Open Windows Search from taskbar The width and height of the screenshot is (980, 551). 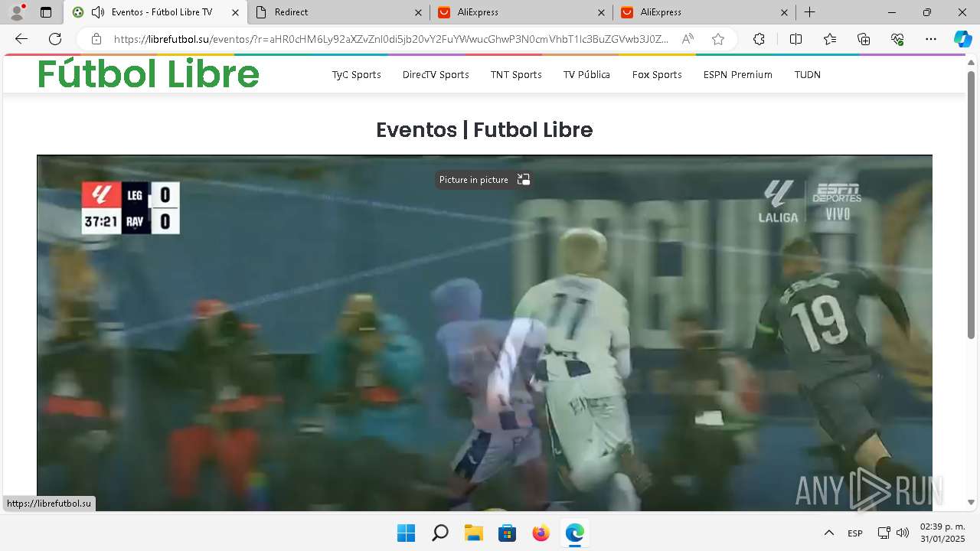pyautogui.click(x=439, y=533)
